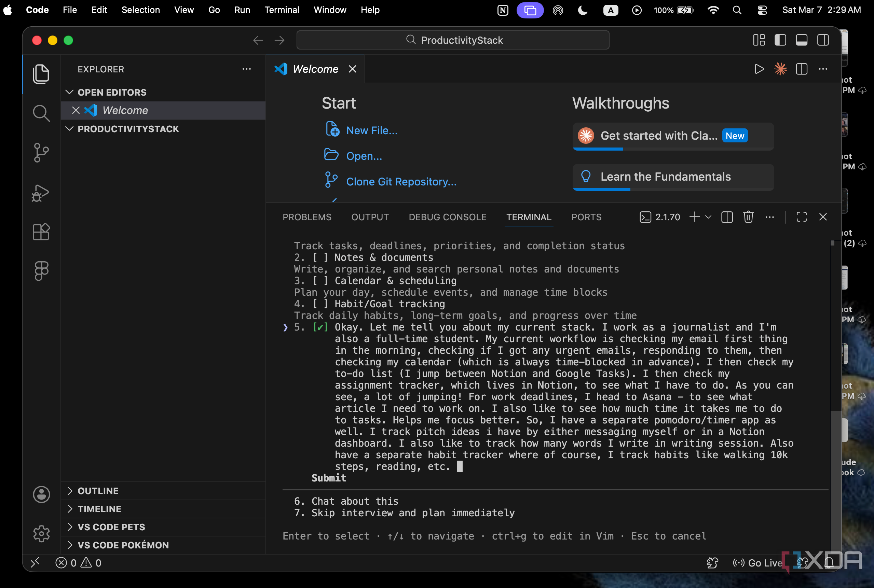Screen dimensions: 874x588
Task: Toggle the primary side bar layout button
Action: (x=780, y=40)
